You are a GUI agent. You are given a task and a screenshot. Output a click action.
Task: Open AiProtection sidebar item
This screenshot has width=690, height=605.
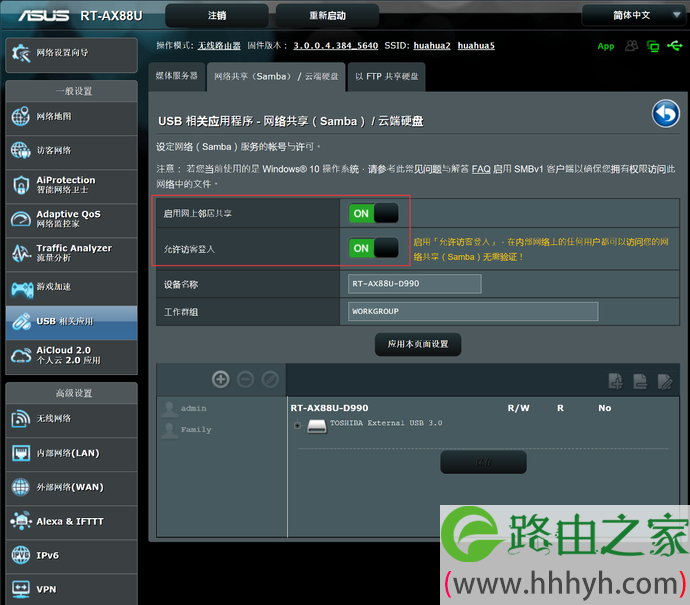(x=71, y=185)
